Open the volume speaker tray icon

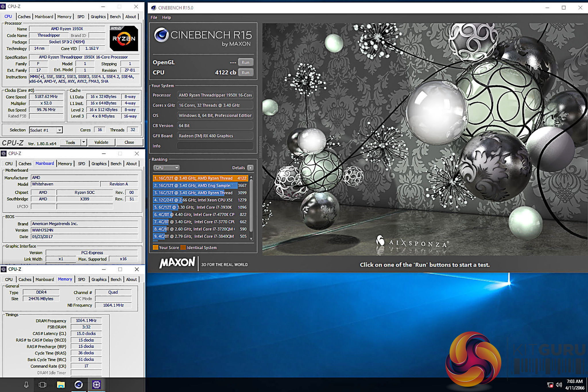click(x=559, y=385)
